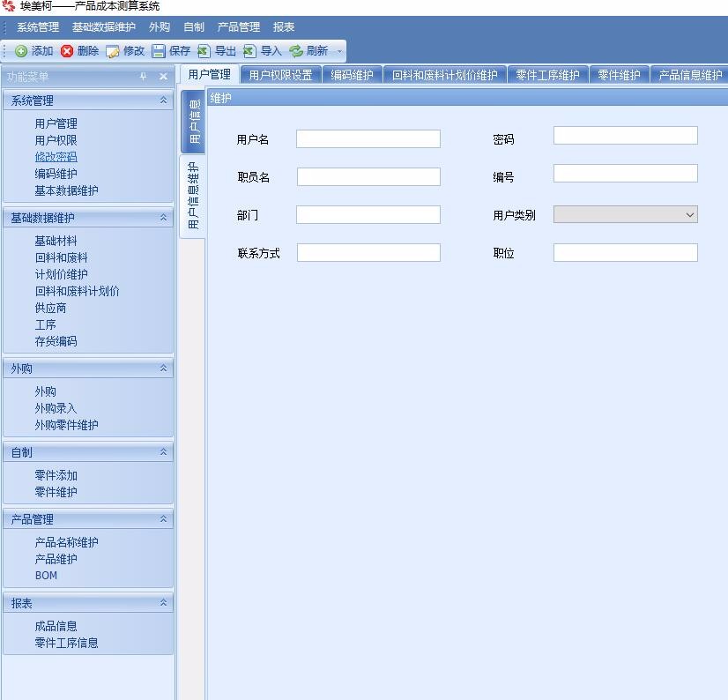Screen dimensions: 728x700
Task: Open 供应商 in the sidebar
Action: point(50,308)
